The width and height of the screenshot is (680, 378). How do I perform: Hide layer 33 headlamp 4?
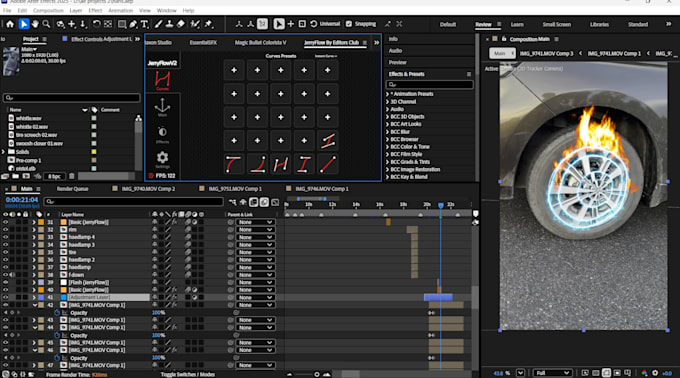6,237
